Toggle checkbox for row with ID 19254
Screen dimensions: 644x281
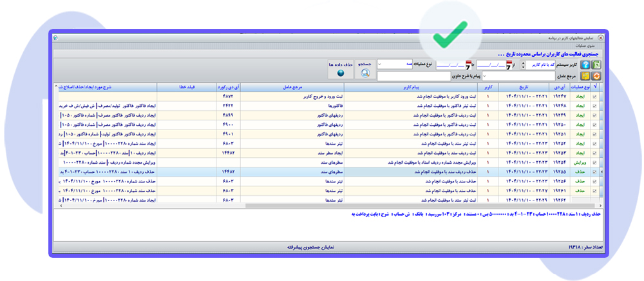pos(594,163)
